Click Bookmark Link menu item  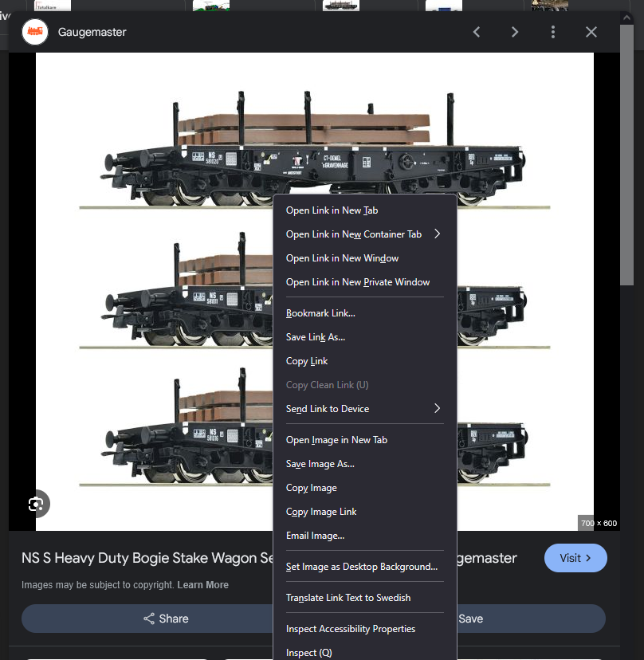[x=320, y=313]
